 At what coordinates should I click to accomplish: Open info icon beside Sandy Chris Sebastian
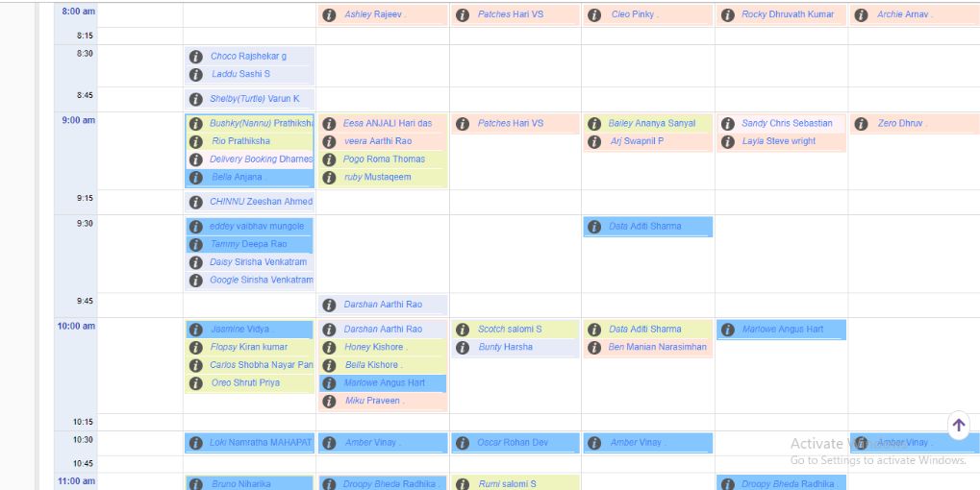click(727, 124)
